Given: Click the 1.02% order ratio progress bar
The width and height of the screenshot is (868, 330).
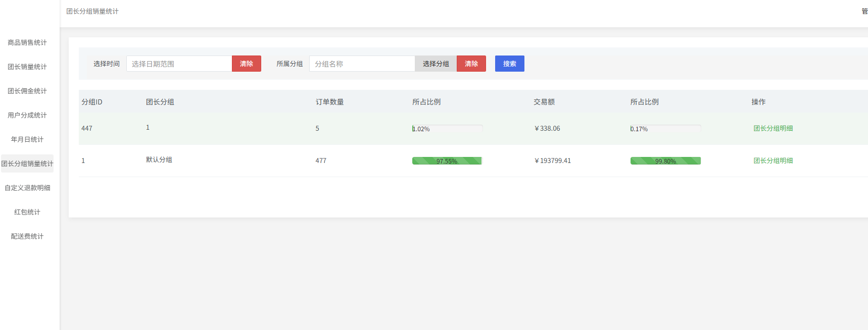Looking at the screenshot, I should point(447,129).
